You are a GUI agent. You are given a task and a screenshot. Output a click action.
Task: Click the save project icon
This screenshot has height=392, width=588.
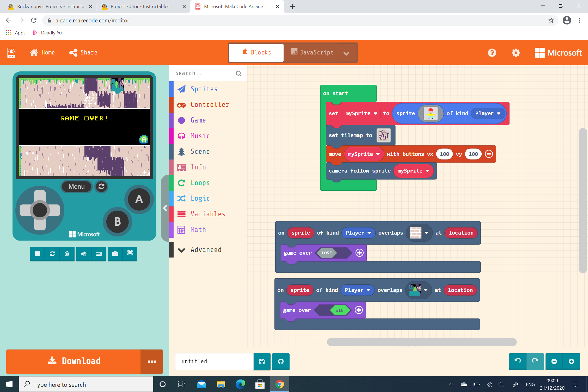click(262, 361)
